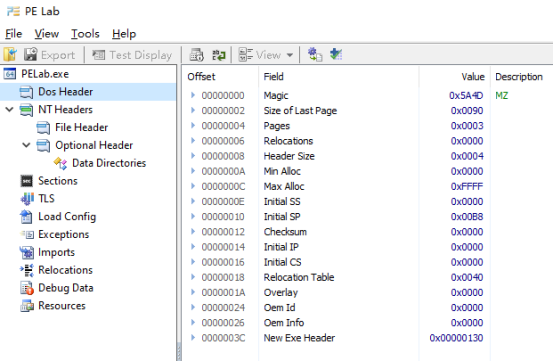
Task: Click the Resources icon in tree
Action: coord(27,306)
